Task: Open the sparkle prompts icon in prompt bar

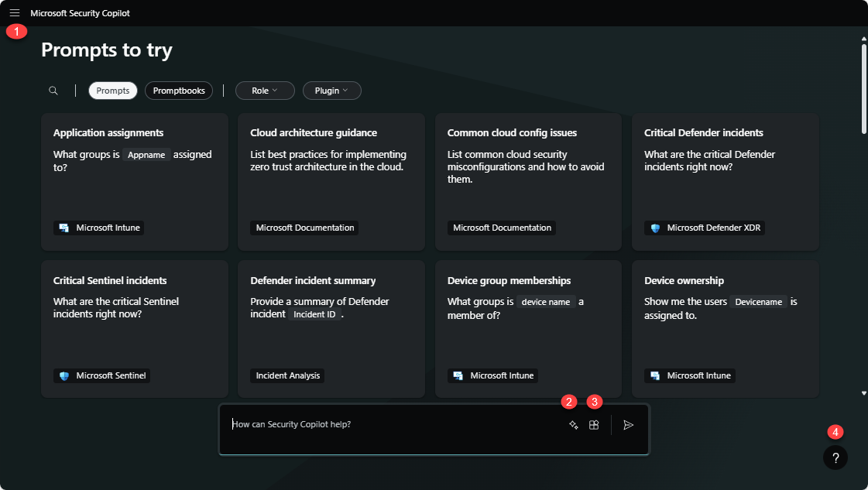Action: tap(574, 425)
